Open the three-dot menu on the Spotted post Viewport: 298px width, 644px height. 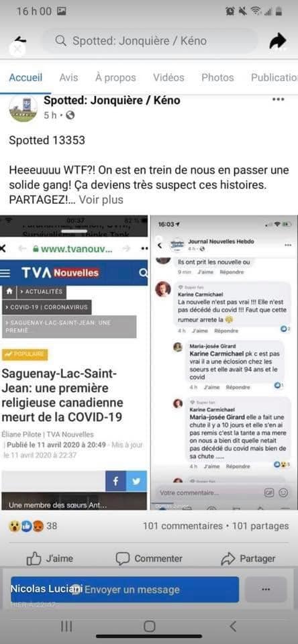click(x=279, y=99)
